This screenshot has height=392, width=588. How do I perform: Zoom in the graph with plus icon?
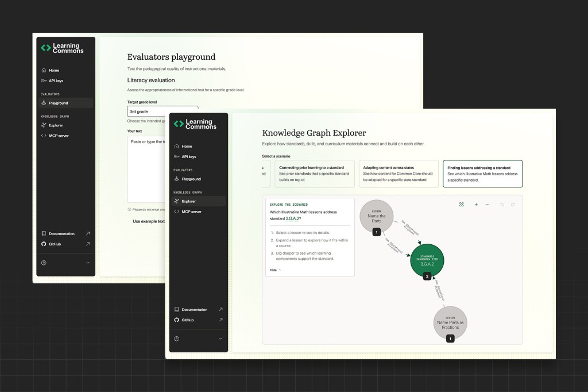click(476, 204)
